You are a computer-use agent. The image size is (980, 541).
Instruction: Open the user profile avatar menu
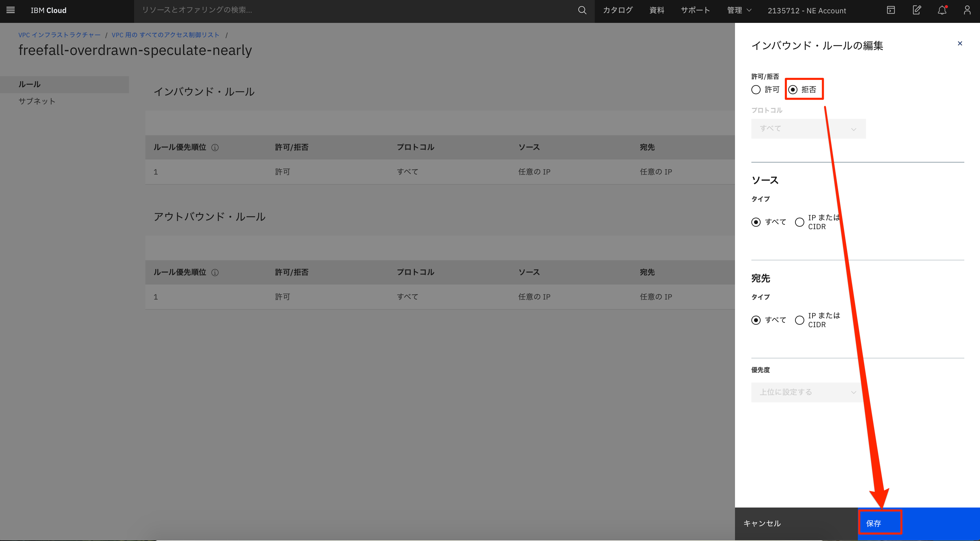(x=967, y=10)
